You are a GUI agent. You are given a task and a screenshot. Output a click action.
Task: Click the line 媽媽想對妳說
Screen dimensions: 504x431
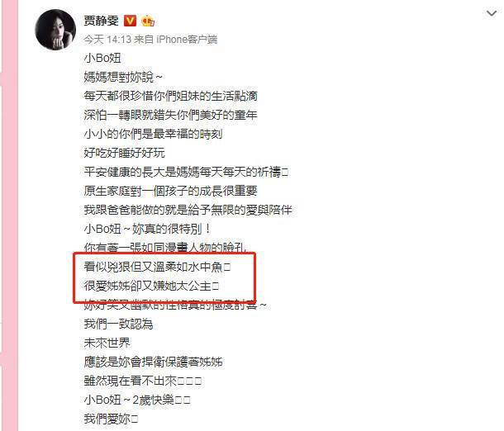coord(123,77)
